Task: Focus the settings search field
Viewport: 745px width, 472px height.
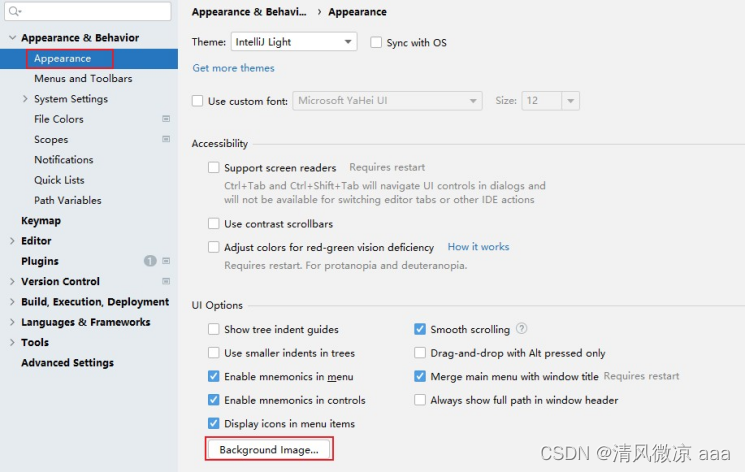Action: (88, 11)
